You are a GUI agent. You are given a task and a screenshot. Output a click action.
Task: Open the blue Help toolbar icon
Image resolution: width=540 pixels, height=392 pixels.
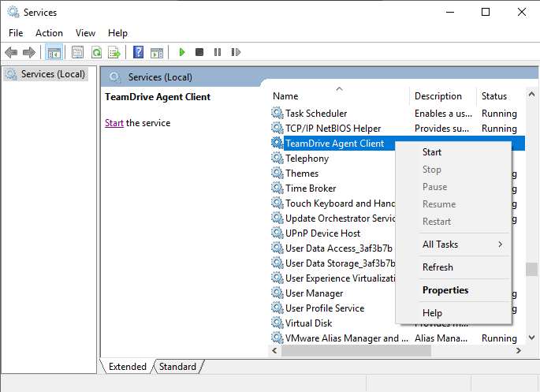138,52
